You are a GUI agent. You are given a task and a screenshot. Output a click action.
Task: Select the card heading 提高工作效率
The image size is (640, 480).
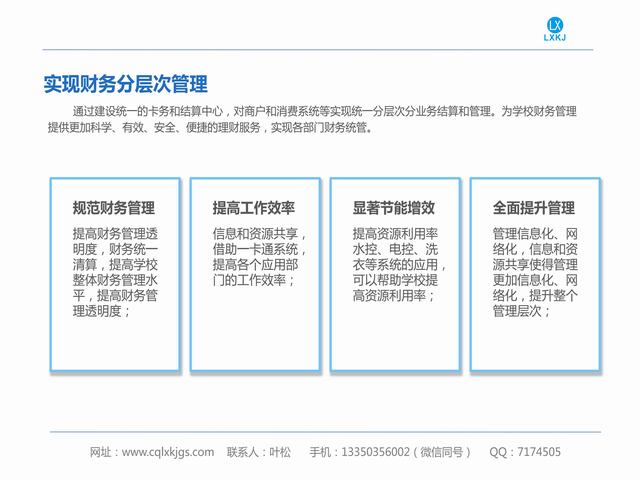pyautogui.click(x=253, y=208)
